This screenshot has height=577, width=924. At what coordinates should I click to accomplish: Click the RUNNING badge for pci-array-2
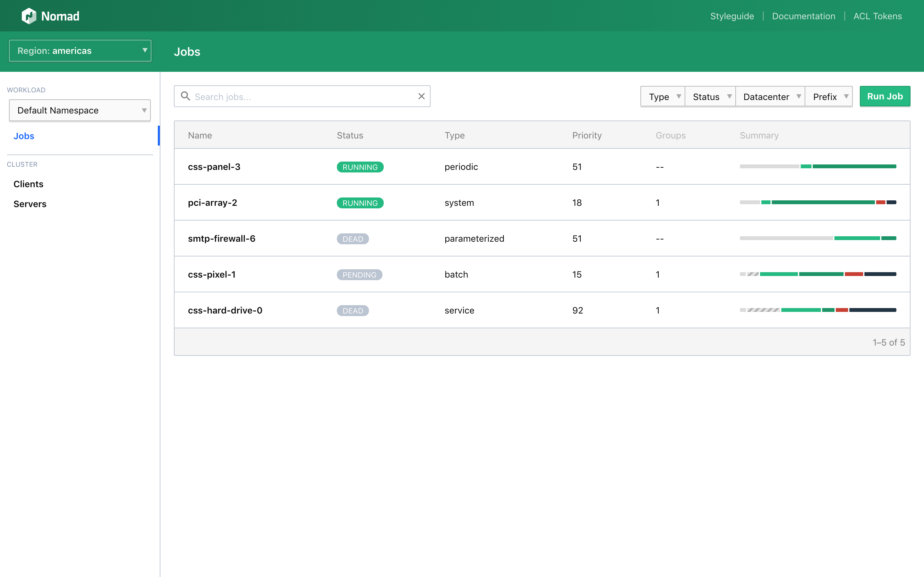click(360, 203)
